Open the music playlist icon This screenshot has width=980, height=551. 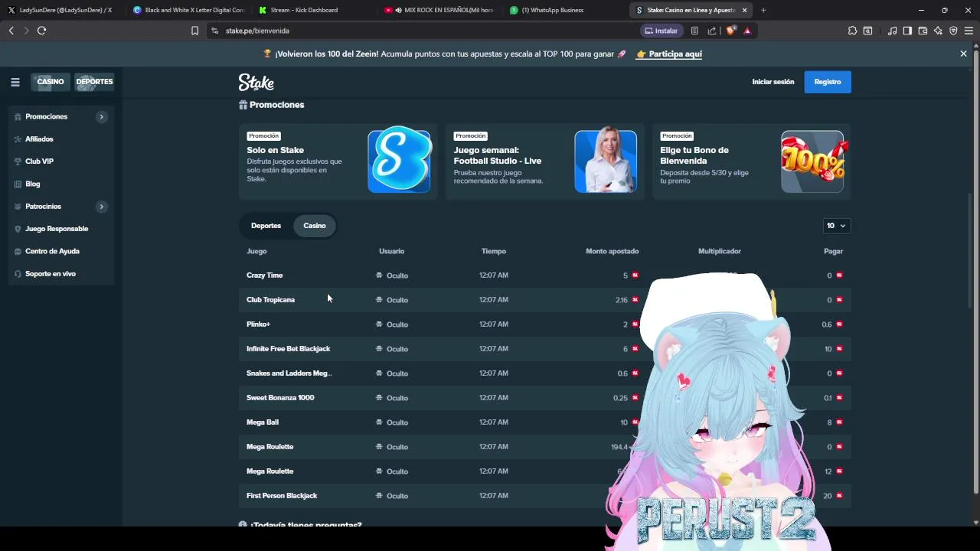(892, 31)
